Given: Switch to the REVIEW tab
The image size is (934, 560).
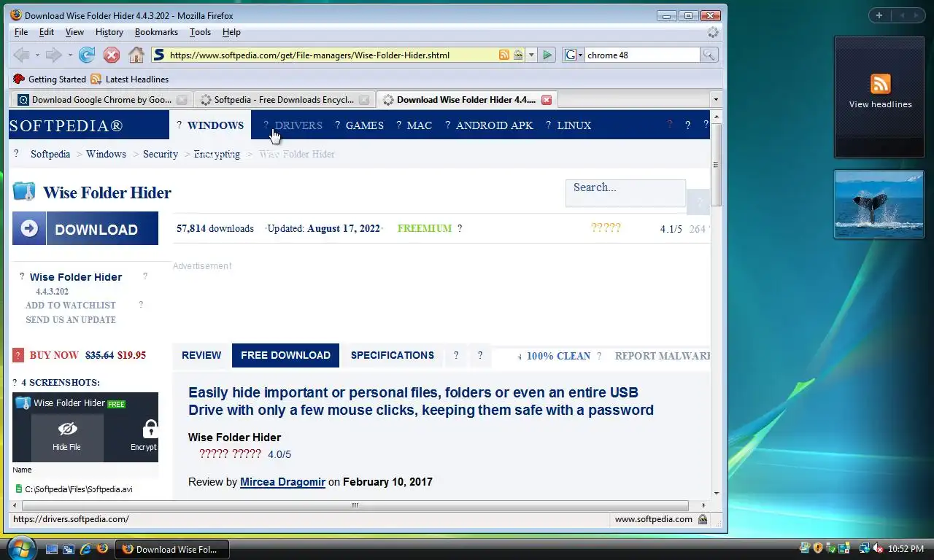Looking at the screenshot, I should (201, 355).
